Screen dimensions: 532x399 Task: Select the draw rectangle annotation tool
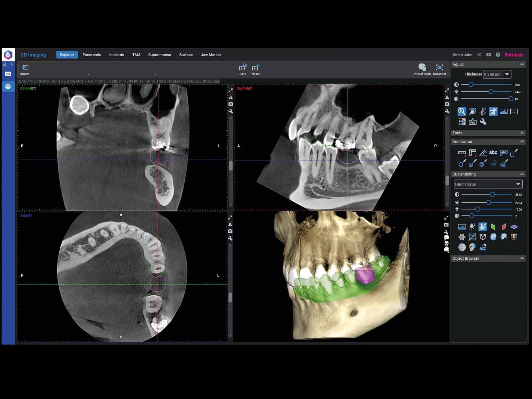[514, 153]
